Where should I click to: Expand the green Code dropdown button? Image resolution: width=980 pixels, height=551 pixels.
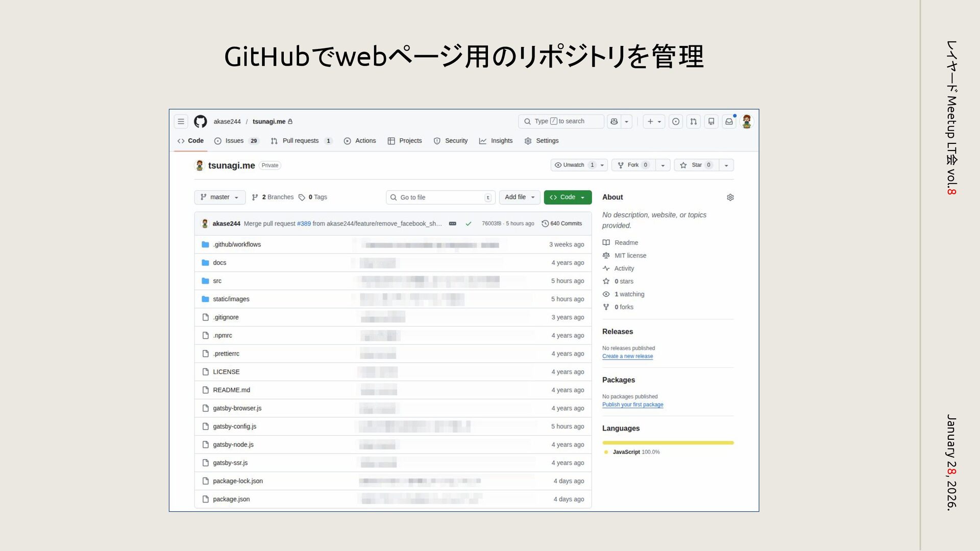click(x=567, y=197)
